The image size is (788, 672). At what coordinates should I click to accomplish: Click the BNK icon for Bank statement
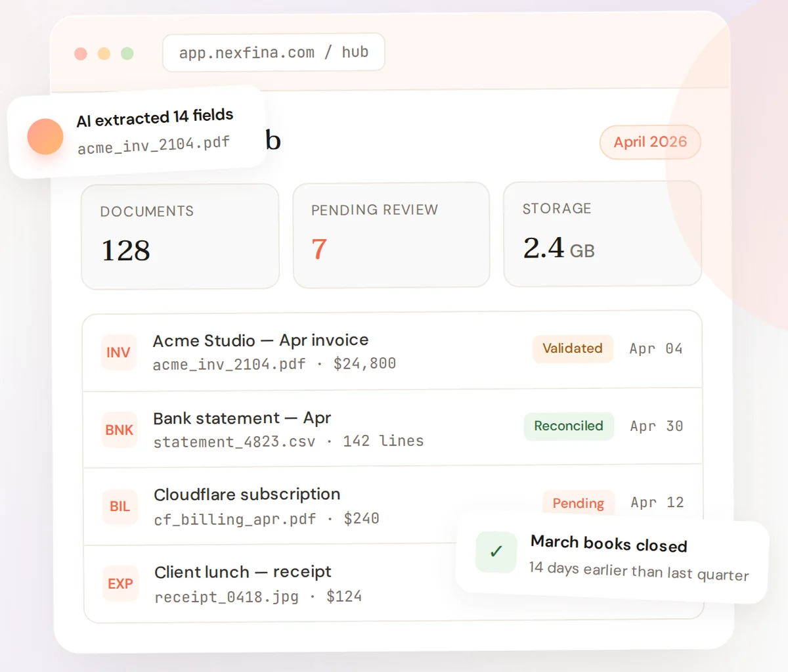click(x=119, y=430)
